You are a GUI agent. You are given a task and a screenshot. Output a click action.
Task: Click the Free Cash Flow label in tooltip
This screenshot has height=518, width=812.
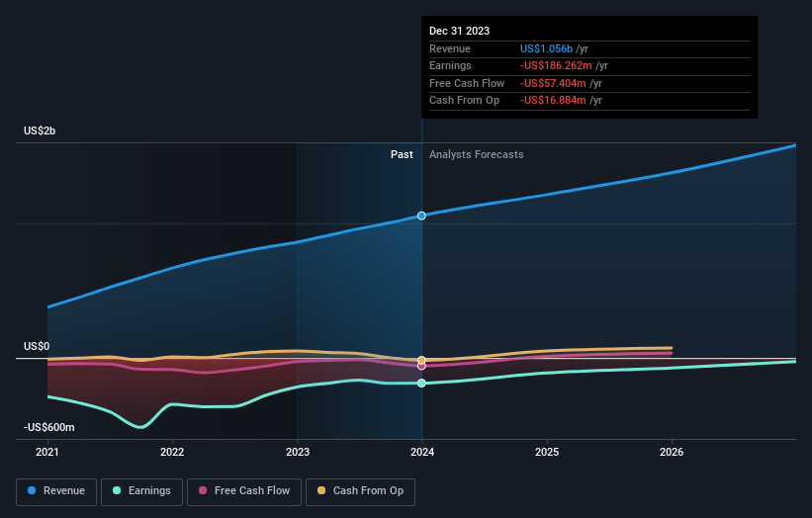pyautogui.click(x=467, y=83)
